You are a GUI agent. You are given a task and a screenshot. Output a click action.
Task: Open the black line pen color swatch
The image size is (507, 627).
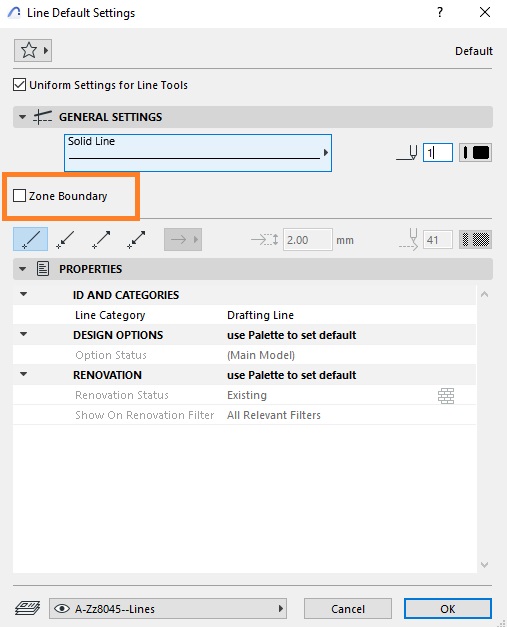click(x=475, y=152)
